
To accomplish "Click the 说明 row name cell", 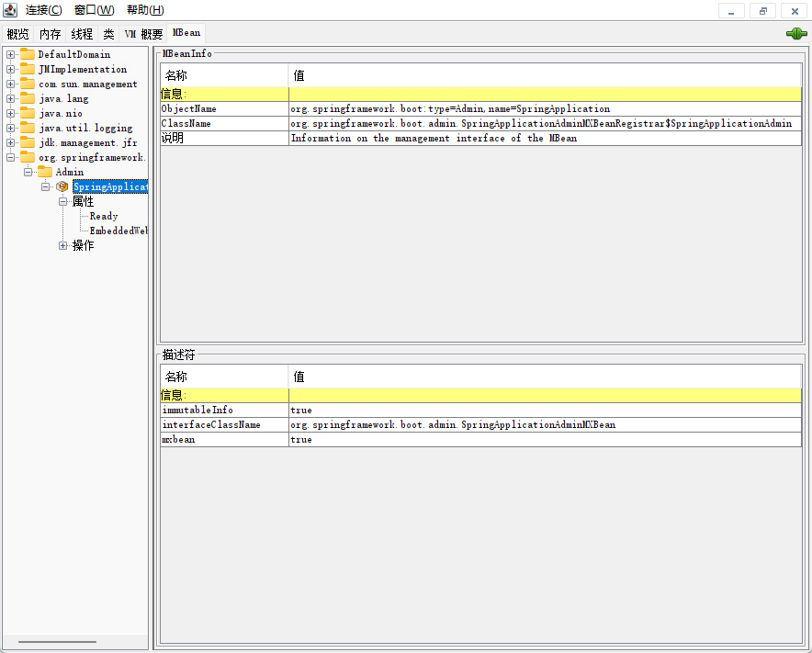I will (224, 139).
